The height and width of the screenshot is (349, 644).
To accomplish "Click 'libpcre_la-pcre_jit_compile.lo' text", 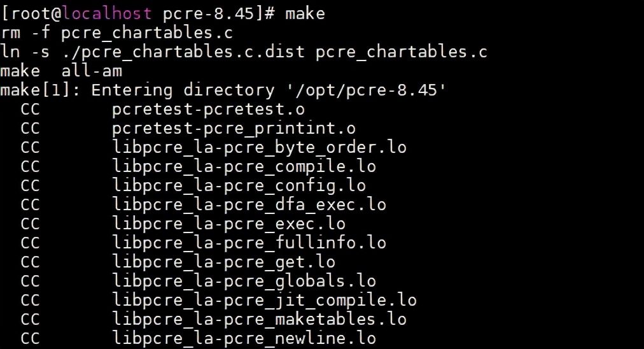I will pyautogui.click(x=264, y=301).
